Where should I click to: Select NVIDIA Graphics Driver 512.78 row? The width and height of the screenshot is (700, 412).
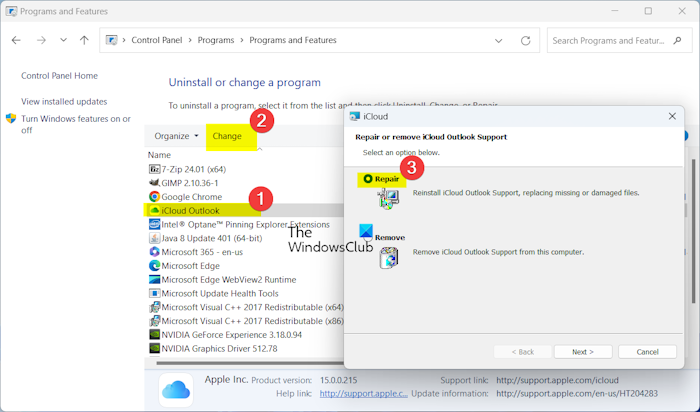click(244, 349)
